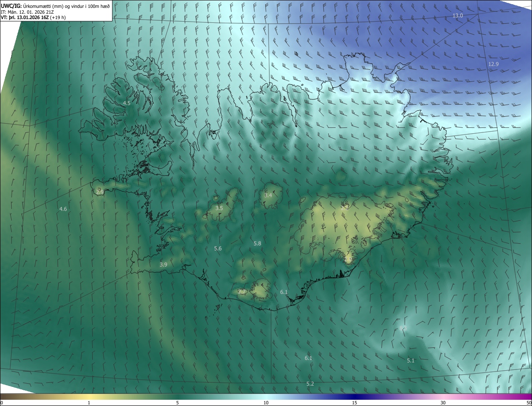532x406 pixels.
Task: Click the 1 tick on the color scale
Action: [89, 403]
